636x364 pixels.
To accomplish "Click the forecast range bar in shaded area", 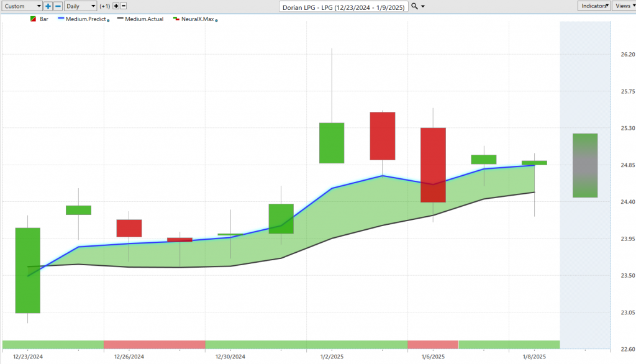I will [585, 166].
